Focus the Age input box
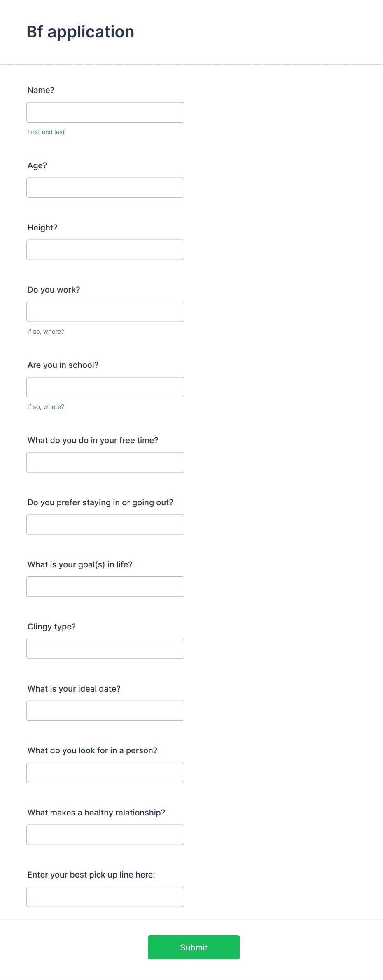 [x=105, y=188]
